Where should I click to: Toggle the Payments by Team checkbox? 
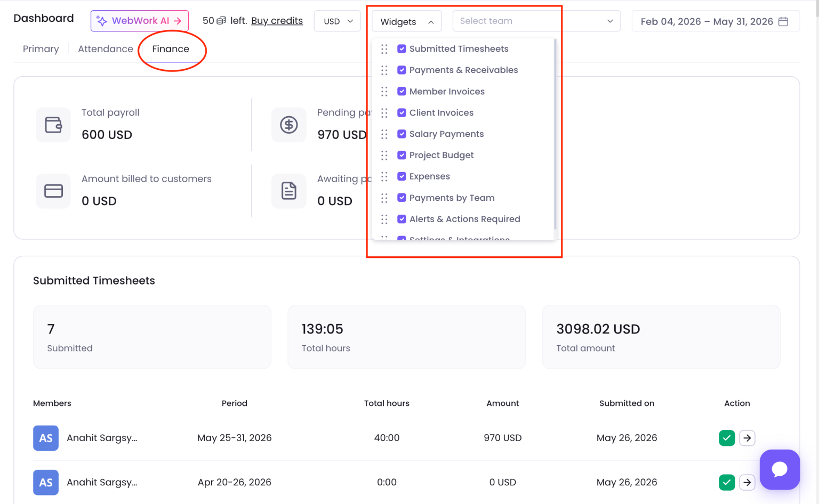402,198
